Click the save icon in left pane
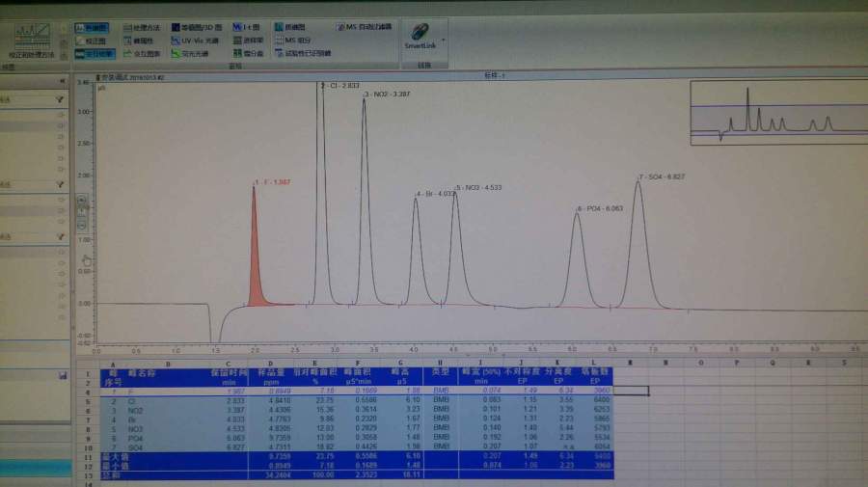The height and width of the screenshot is (487, 868). (63, 376)
